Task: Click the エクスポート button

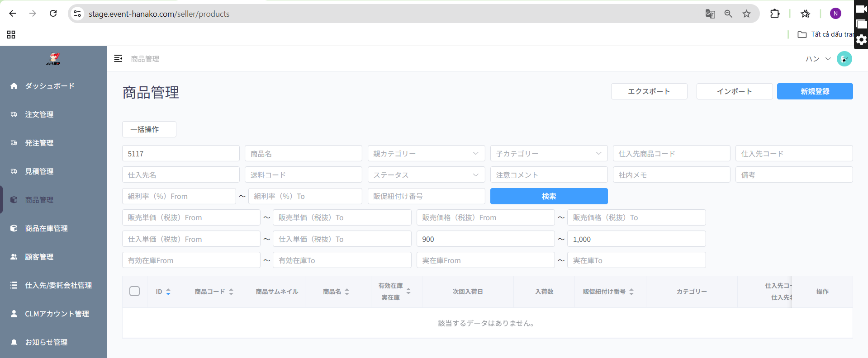Action: pyautogui.click(x=649, y=91)
